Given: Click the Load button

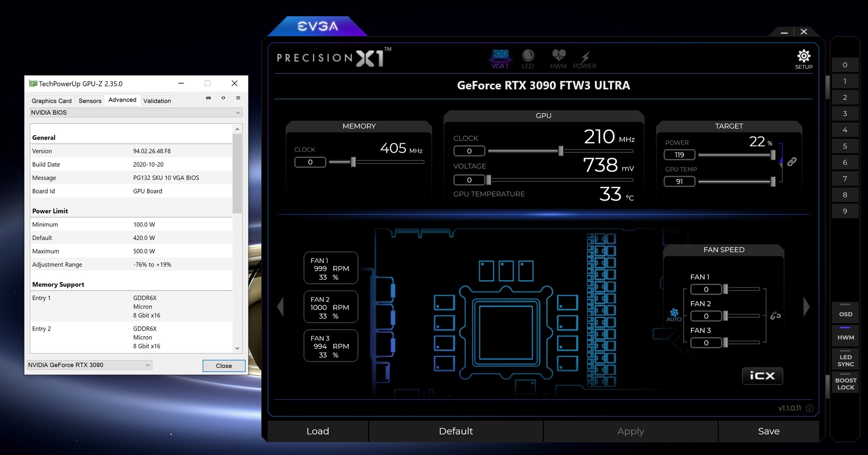Looking at the screenshot, I should (318, 432).
